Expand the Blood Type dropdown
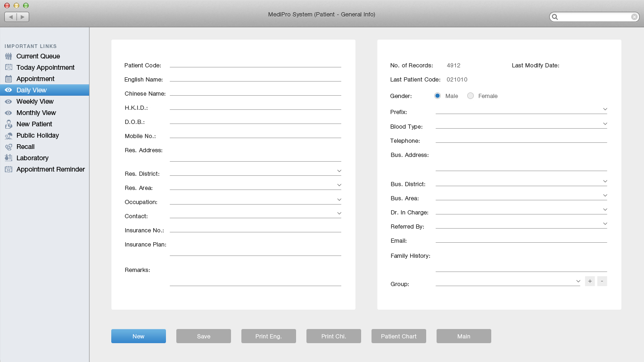This screenshot has width=644, height=362. coord(605,123)
